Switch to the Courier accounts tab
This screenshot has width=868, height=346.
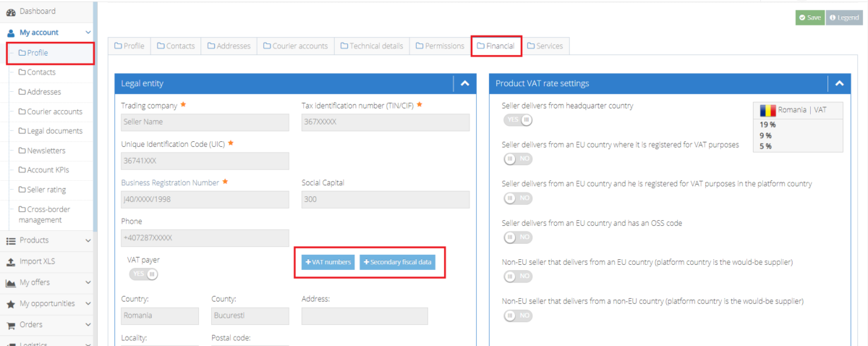295,46
